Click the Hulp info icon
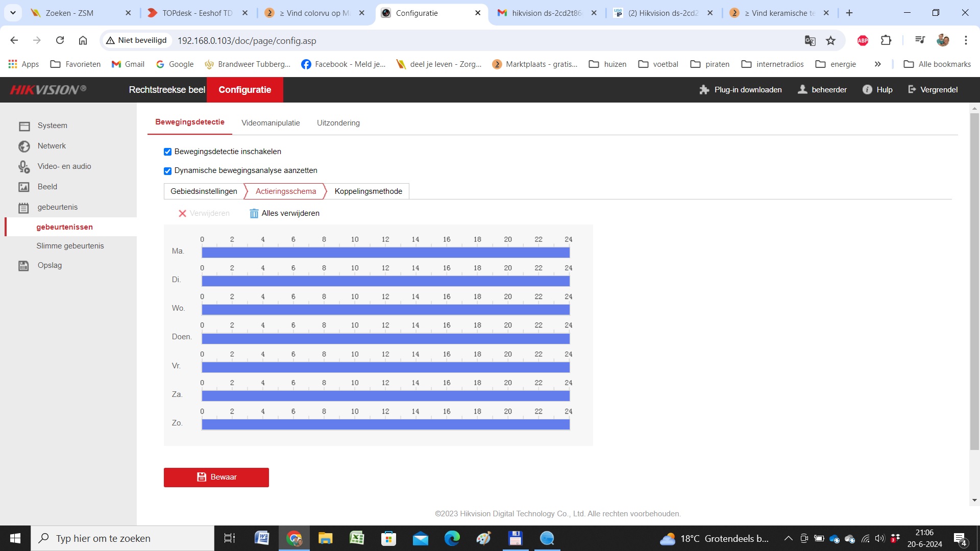The height and width of the screenshot is (551, 980). [867, 90]
